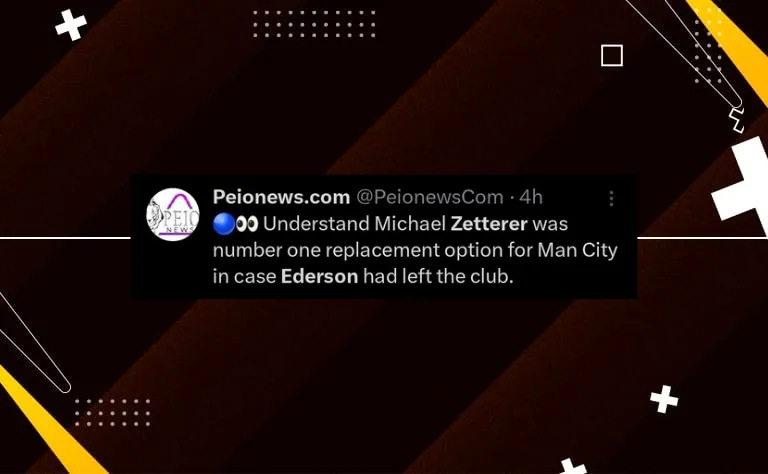This screenshot has height=474, width=768.
Task: Click the phrase "had left the club."
Action: point(438,277)
